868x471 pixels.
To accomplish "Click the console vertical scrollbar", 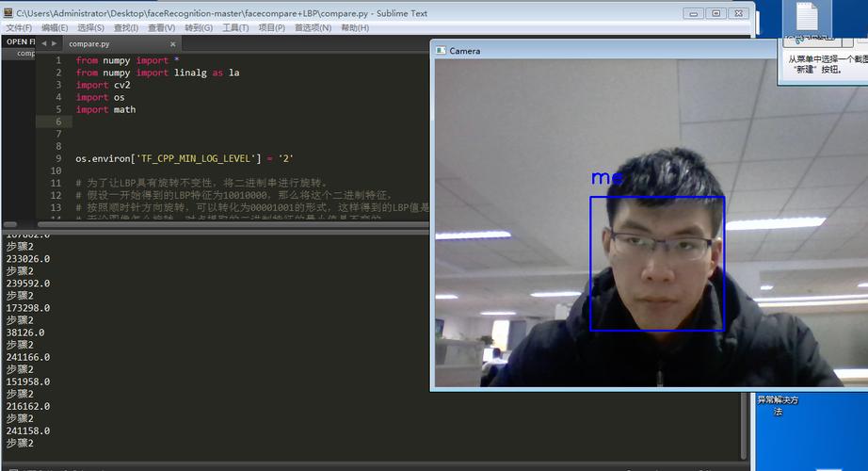I will [x=744, y=427].
